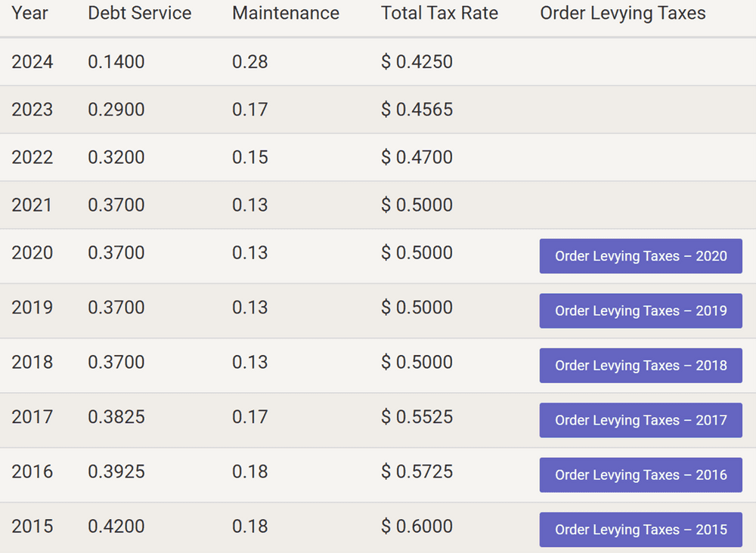The width and height of the screenshot is (756, 553).
Task: Select the 2021 year cell
Action: pyautogui.click(x=33, y=205)
